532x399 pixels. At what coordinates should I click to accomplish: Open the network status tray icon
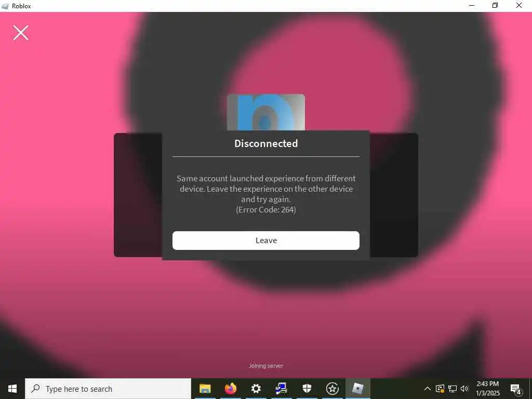(x=453, y=389)
